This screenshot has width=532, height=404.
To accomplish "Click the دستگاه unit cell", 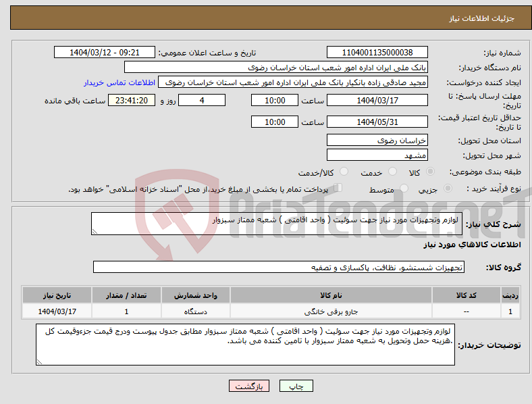I will pos(195,311).
